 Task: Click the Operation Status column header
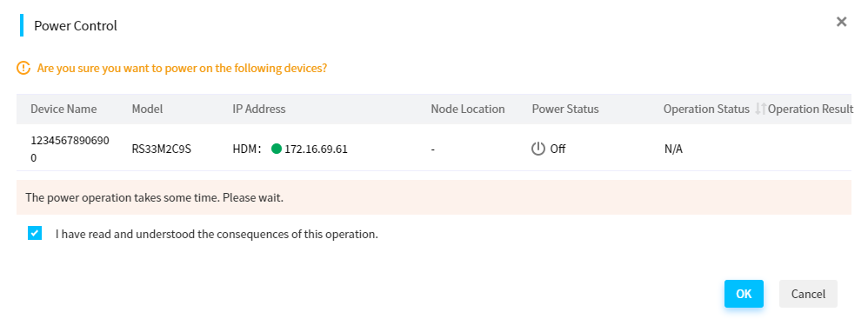pos(706,109)
